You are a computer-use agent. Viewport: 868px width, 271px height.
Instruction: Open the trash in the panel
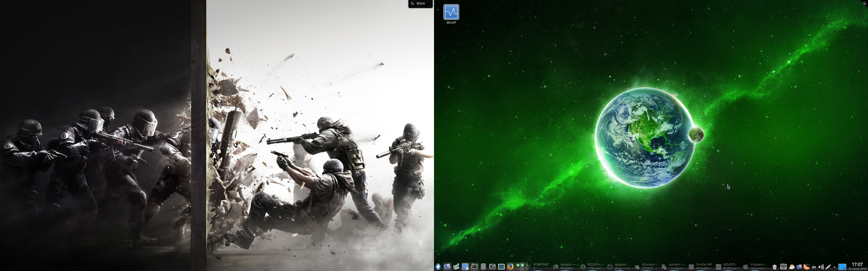click(775, 267)
